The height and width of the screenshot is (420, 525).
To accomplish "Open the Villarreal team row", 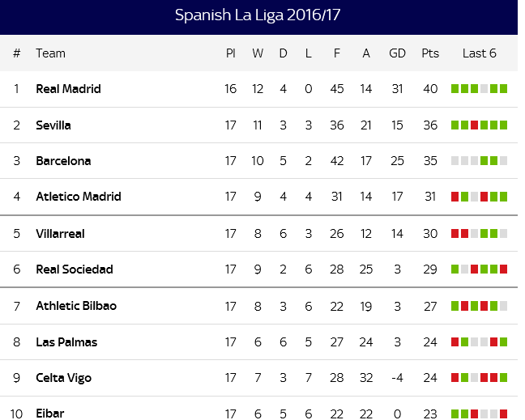I will pos(60,234).
